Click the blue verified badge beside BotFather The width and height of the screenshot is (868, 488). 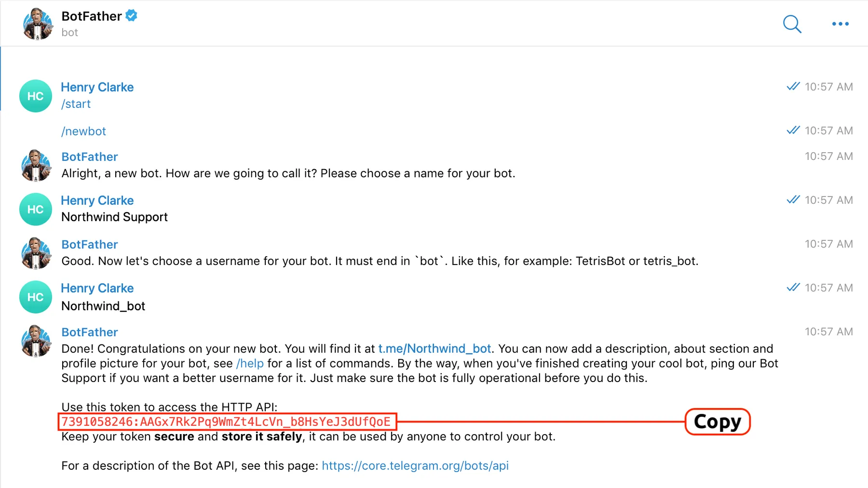[x=131, y=15]
